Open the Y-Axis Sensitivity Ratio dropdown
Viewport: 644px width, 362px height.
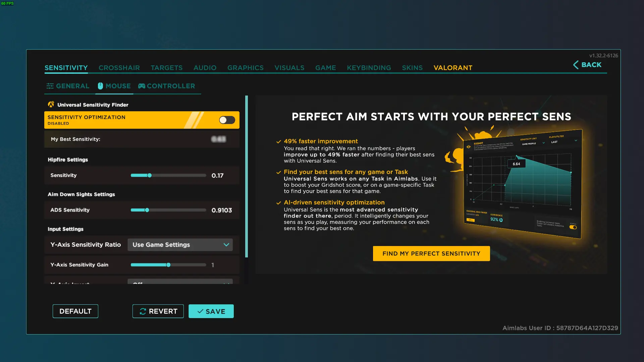(180, 245)
